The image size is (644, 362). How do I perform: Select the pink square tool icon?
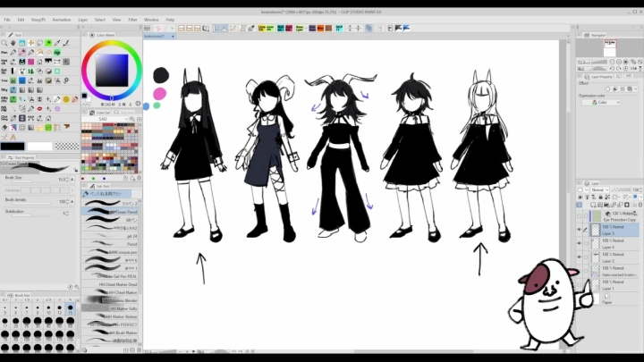click(30, 62)
